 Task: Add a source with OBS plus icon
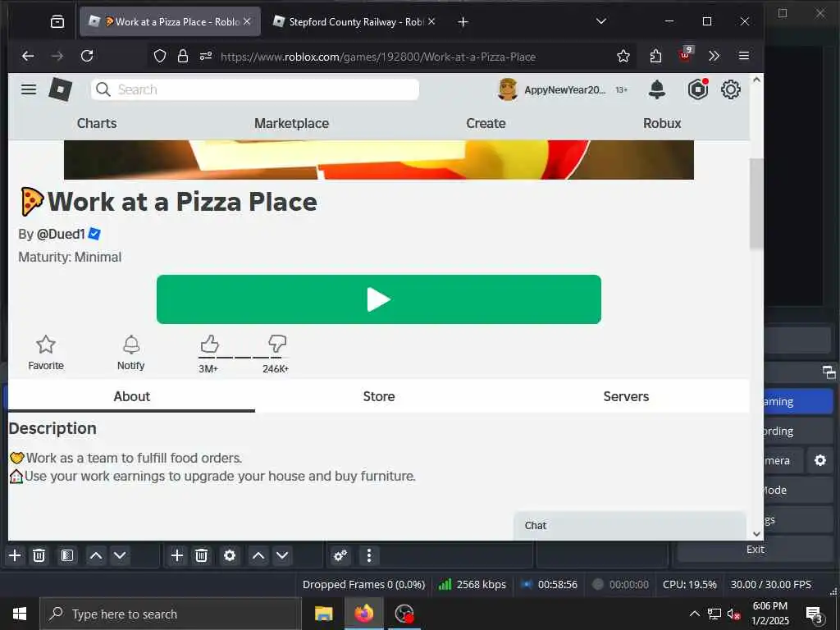(x=177, y=555)
